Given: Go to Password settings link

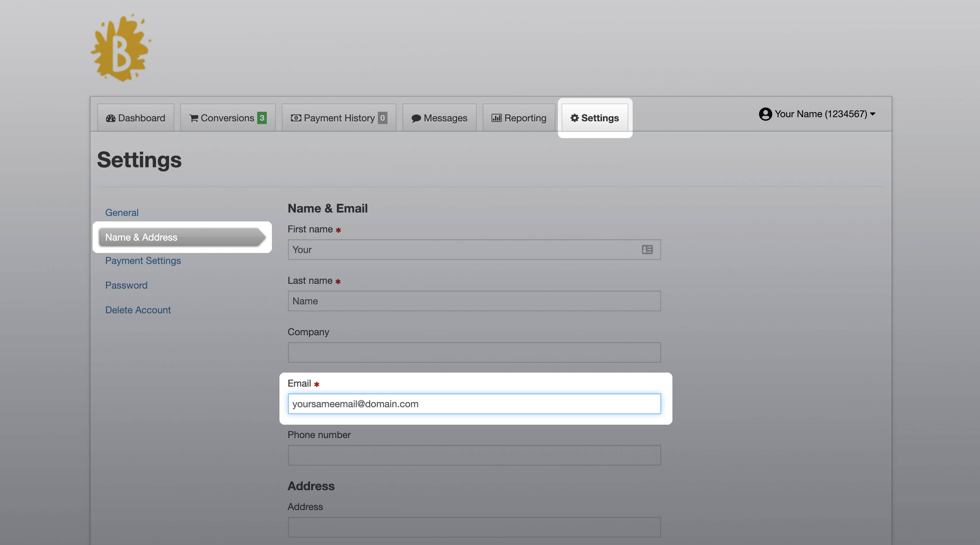Looking at the screenshot, I should tap(126, 285).
